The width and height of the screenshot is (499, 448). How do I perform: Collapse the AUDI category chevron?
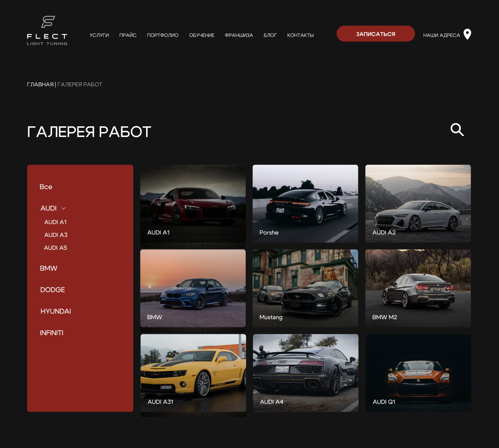(x=64, y=208)
